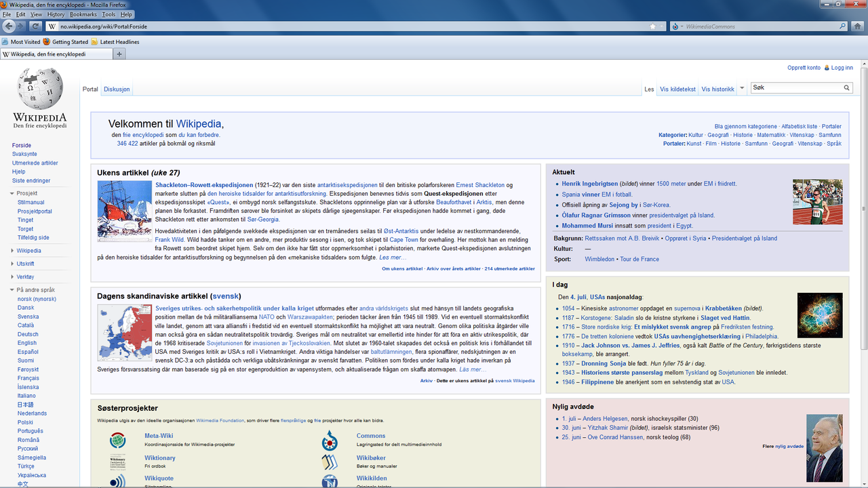
Task: Open the Yitzhak Shamir portrait photo
Action: [x=824, y=448]
